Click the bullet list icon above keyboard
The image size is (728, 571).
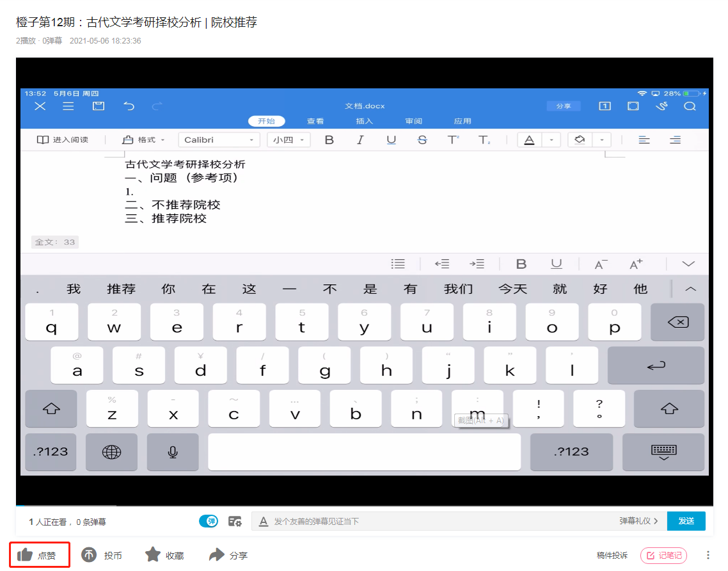click(x=398, y=264)
